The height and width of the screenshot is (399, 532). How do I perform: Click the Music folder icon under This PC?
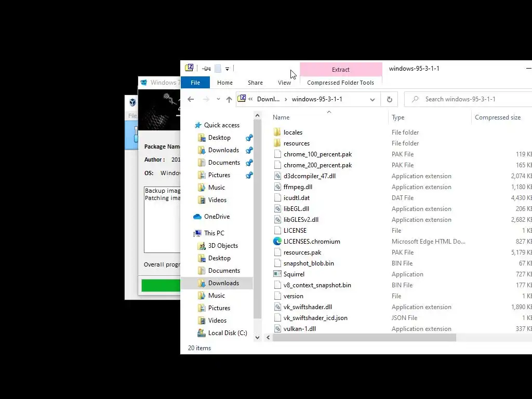tap(202, 296)
